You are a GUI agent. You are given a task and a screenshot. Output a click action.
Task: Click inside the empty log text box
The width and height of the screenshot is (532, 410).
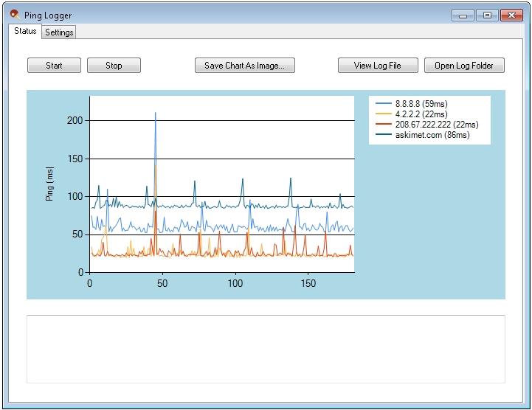266,349
